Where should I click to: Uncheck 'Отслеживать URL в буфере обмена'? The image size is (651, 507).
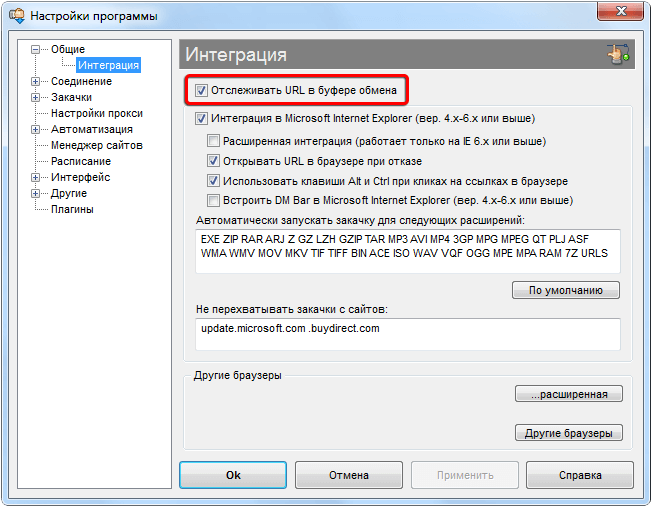click(201, 90)
